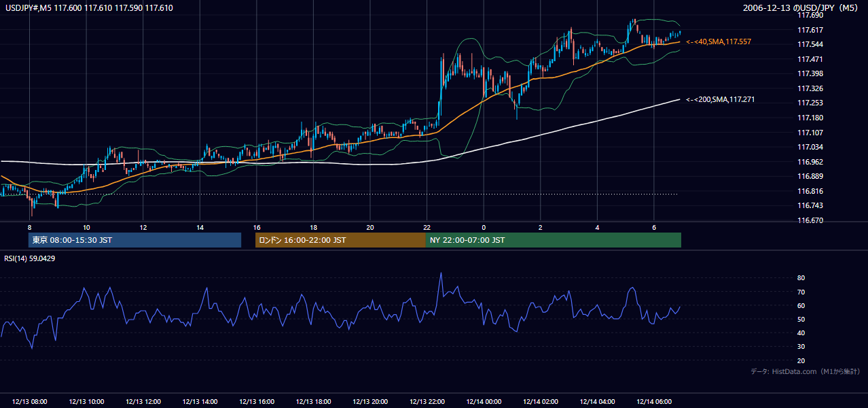The height and width of the screenshot is (408, 868).
Task: Click the 12/13 22:00 time axis label
Action: tap(427, 402)
